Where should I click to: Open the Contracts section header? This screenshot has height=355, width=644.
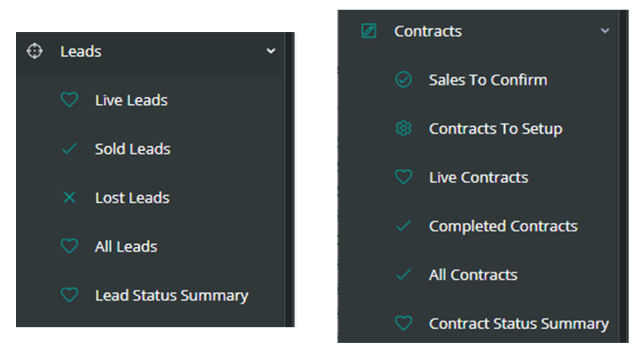click(428, 31)
